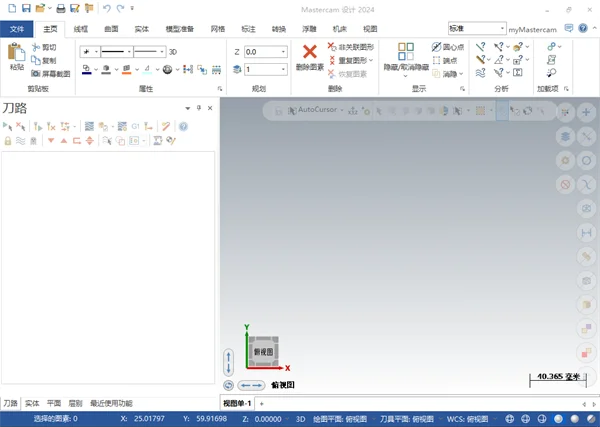This screenshot has width=600, height=427.
Task: Click the padlock Lock operations icon
Action: [x=8, y=141]
